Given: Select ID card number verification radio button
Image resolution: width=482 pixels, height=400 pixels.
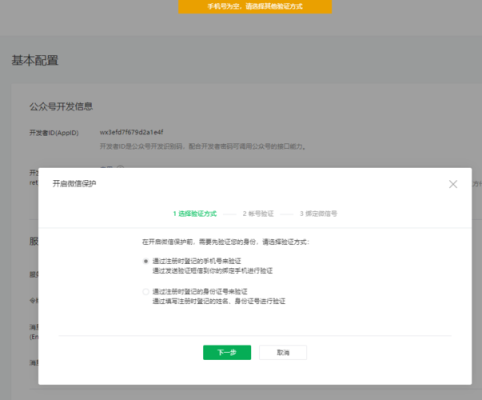Looking at the screenshot, I should pos(145,292).
